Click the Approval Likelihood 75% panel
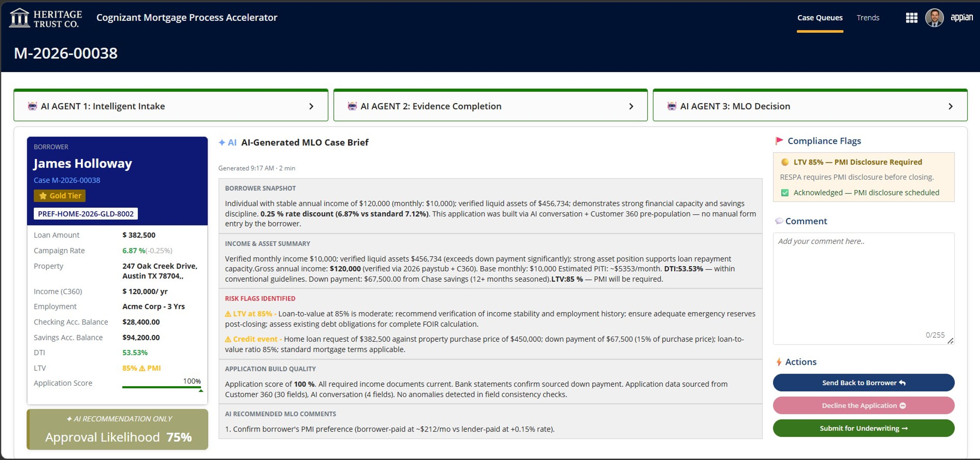 118,430
